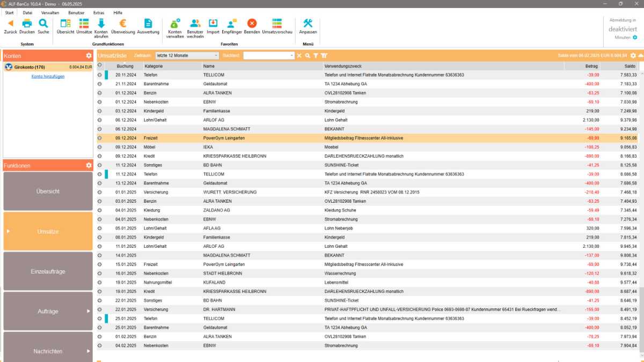Screen dimensions: 644x362
Task: Clear the search text with the X icon
Action: point(299,55)
